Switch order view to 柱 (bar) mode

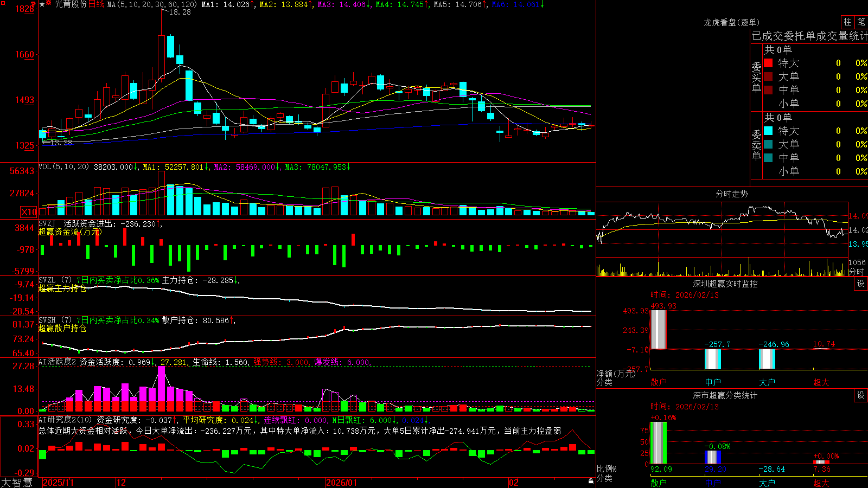847,22
